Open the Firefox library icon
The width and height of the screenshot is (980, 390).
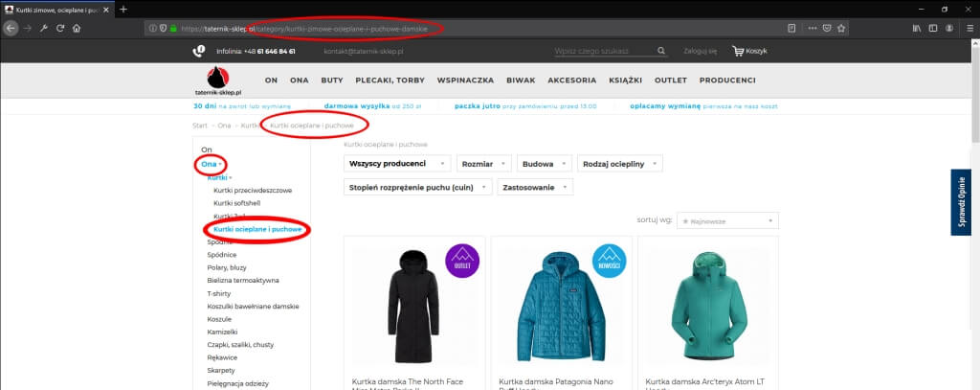coord(917,28)
